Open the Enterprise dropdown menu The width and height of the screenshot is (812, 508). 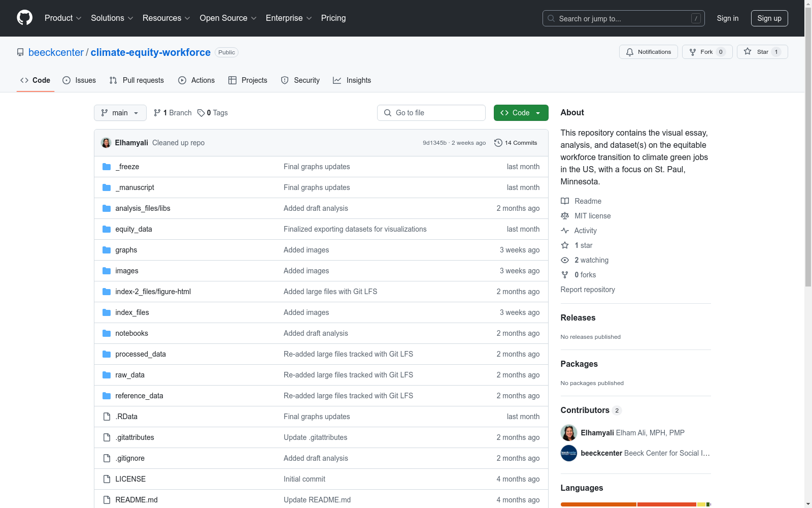[x=289, y=18]
